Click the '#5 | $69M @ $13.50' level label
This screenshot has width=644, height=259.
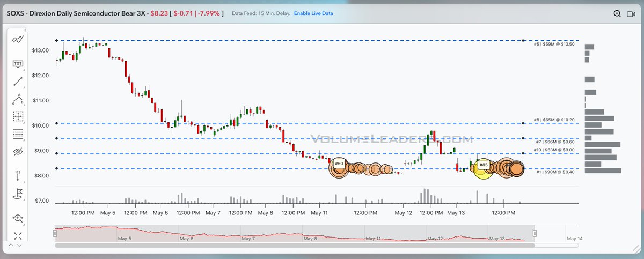tap(554, 44)
